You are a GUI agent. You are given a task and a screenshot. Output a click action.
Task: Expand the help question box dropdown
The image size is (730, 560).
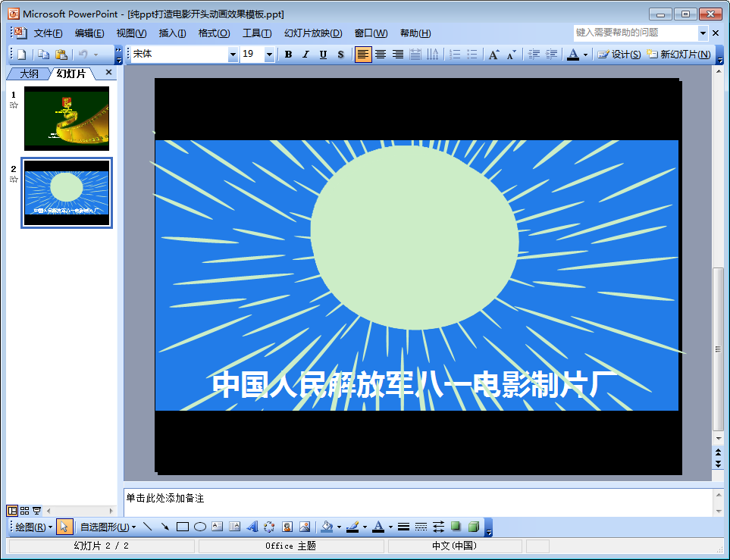point(703,33)
